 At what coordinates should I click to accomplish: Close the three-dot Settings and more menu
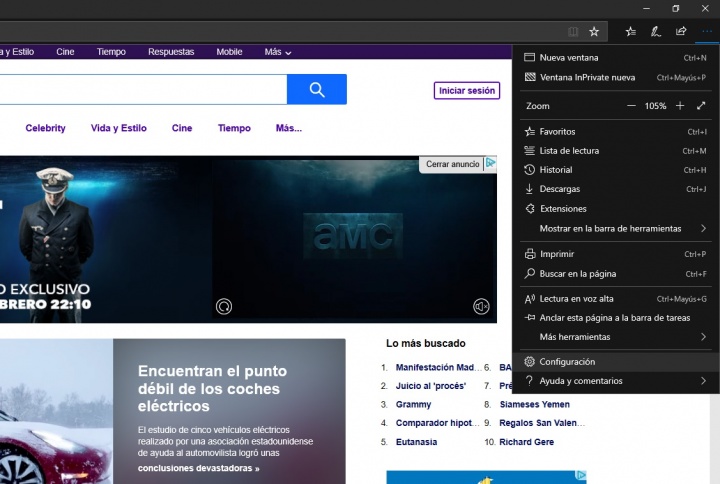[706, 32]
